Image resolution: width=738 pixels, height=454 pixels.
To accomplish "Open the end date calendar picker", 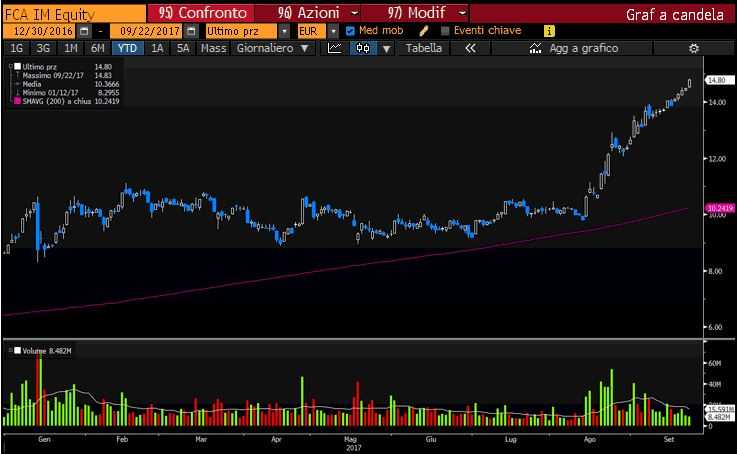I will point(191,32).
